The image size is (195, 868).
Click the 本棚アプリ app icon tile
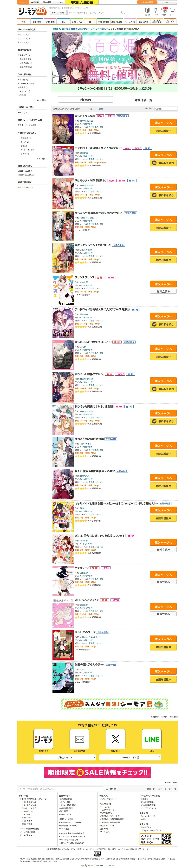pos(43,739)
